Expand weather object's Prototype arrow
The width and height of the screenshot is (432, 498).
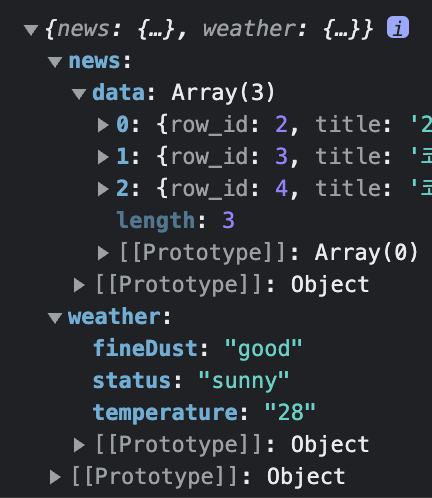[79, 445]
